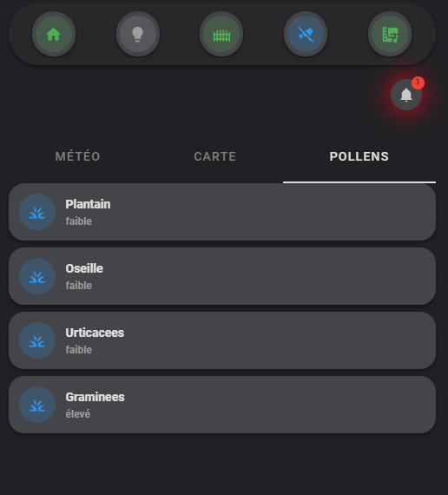This screenshot has width=448, height=495.
Task: Open the Oseille pollen name label
Action: click(x=84, y=268)
